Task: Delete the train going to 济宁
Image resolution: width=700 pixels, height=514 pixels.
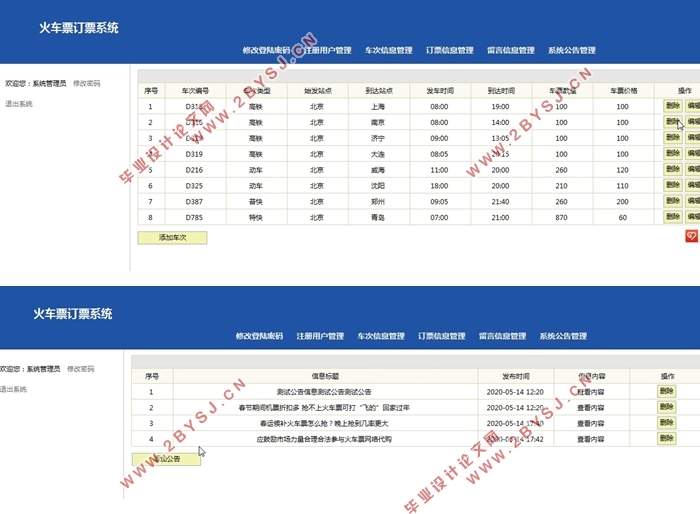Action: pos(673,138)
